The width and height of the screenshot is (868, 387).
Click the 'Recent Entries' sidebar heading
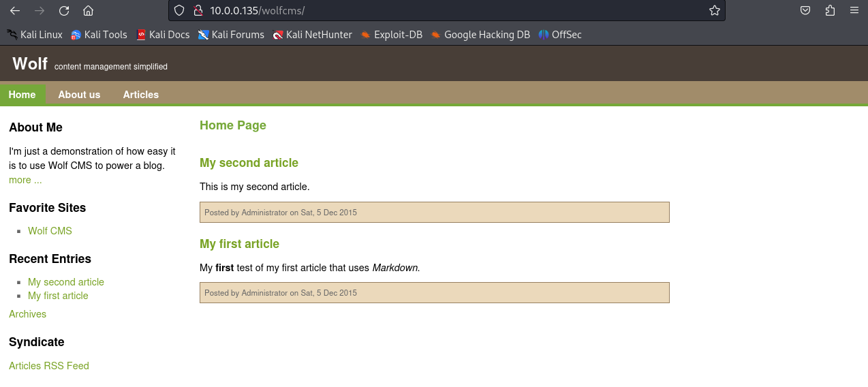click(x=50, y=259)
